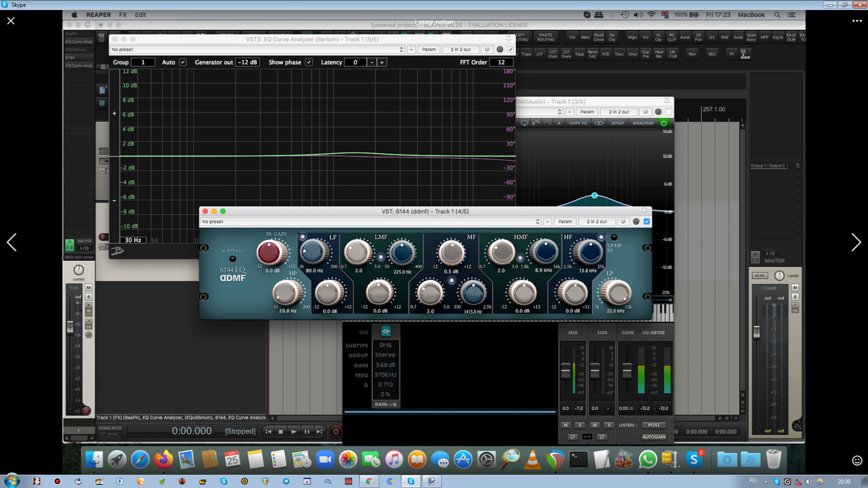Open the preset dropdown arrows in the DMGAudio window
This screenshot has width=868, height=488.
pos(559,112)
